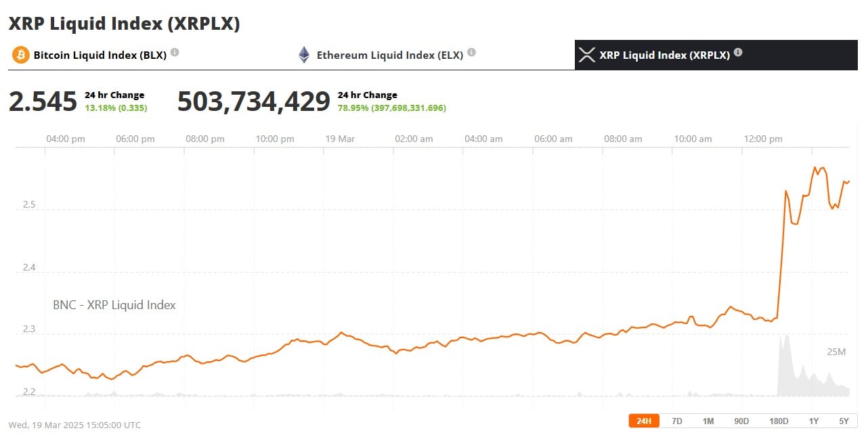The height and width of the screenshot is (441, 868).
Task: Select XRP Liquid Index (XRPLX) tab
Action: (664, 55)
